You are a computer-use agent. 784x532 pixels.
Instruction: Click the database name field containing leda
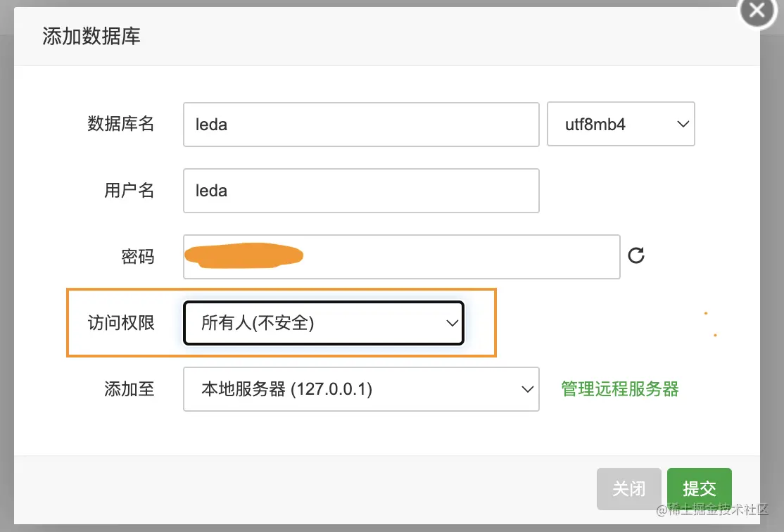361,124
